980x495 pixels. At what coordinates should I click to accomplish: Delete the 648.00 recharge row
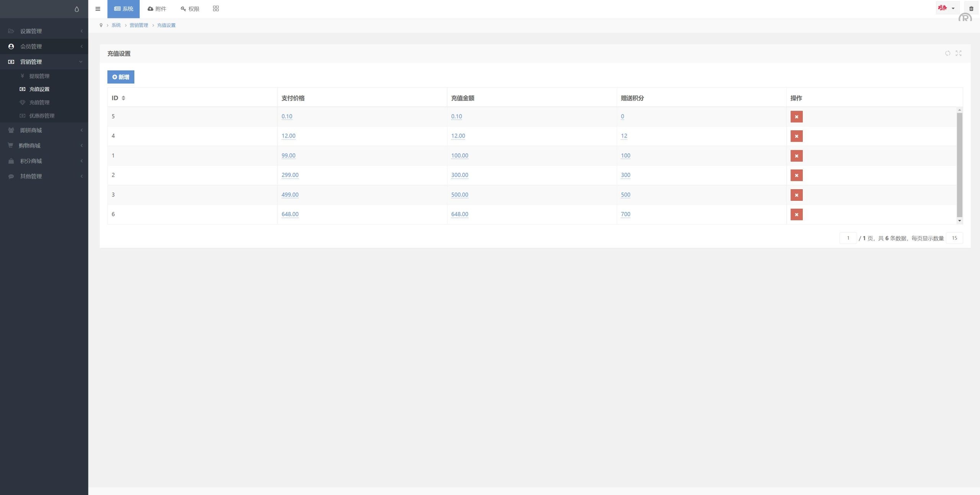(796, 215)
